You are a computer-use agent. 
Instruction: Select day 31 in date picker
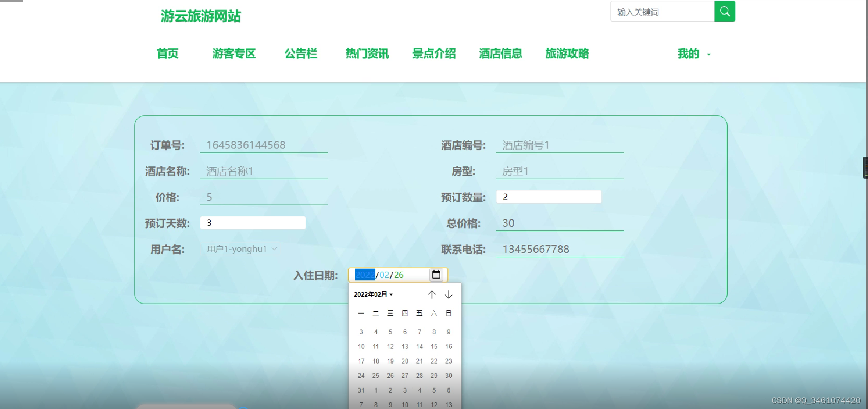tap(361, 390)
